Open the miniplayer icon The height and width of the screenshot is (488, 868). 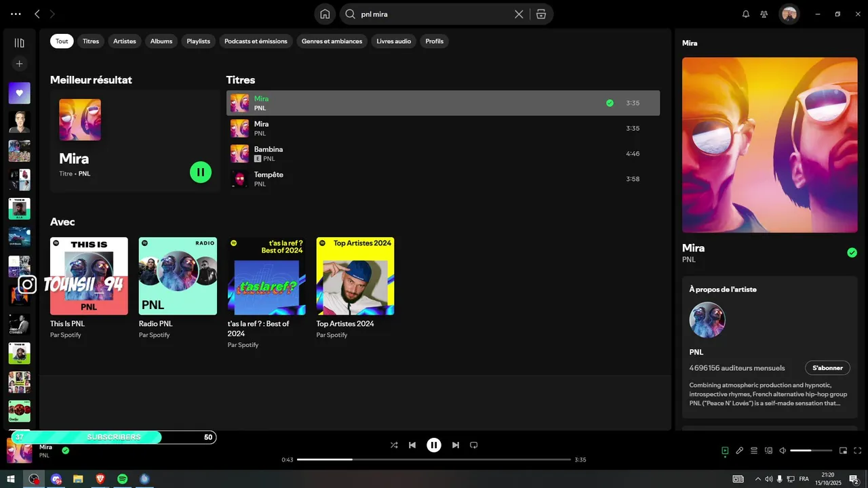pyautogui.click(x=844, y=450)
